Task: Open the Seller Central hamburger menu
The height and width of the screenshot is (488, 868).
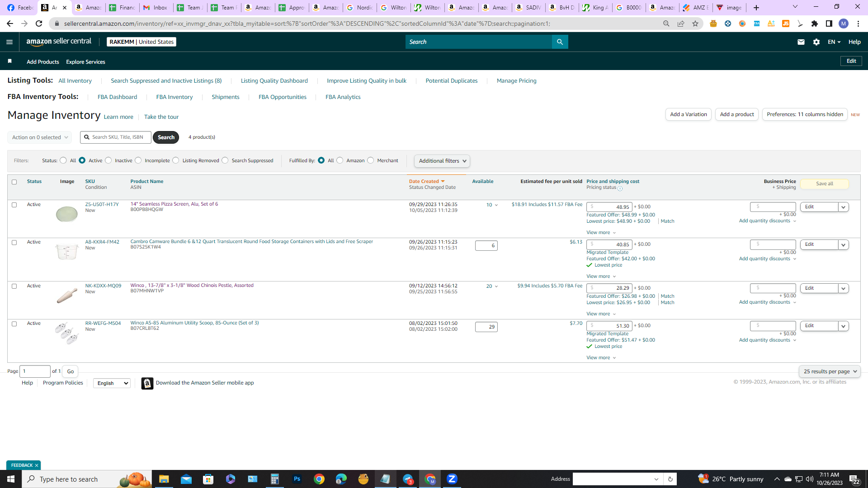Action: click(9, 42)
